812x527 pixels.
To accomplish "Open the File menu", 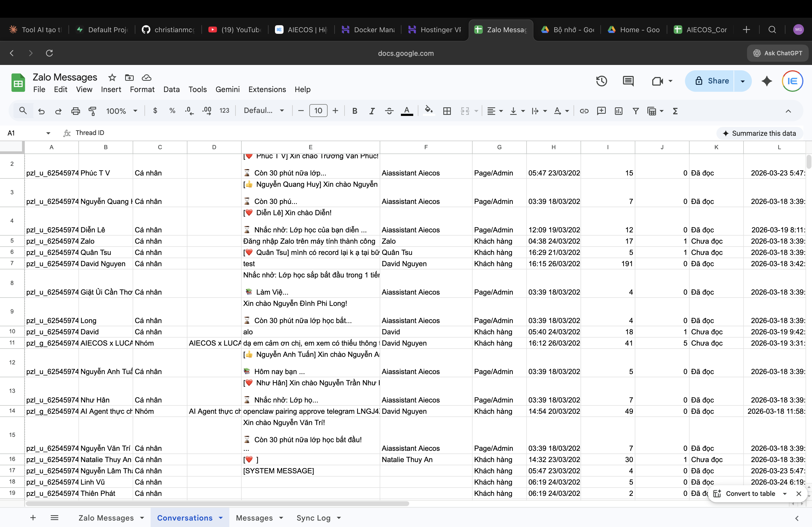I will tap(39, 89).
